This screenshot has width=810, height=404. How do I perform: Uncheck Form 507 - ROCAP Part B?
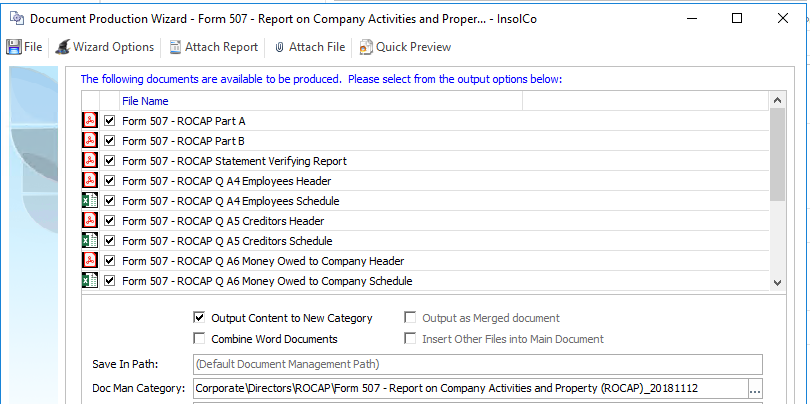(110, 141)
